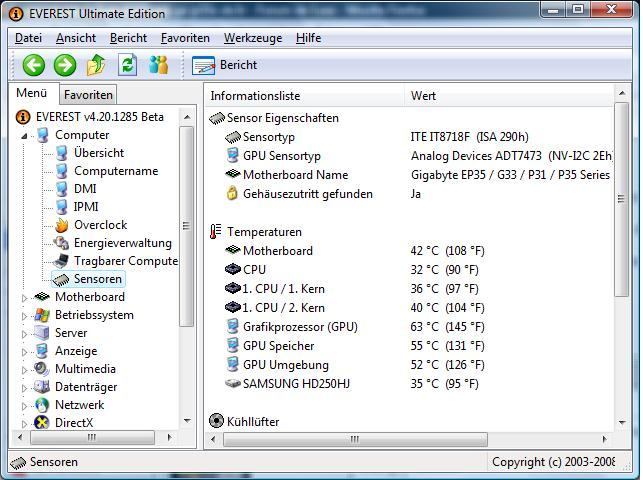The image size is (643, 480).
Task: Open the users icon in the toolbar
Action: (x=159, y=65)
